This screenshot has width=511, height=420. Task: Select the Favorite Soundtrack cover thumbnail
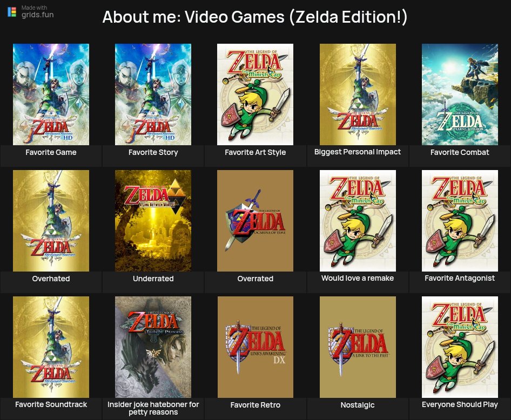tap(51, 347)
